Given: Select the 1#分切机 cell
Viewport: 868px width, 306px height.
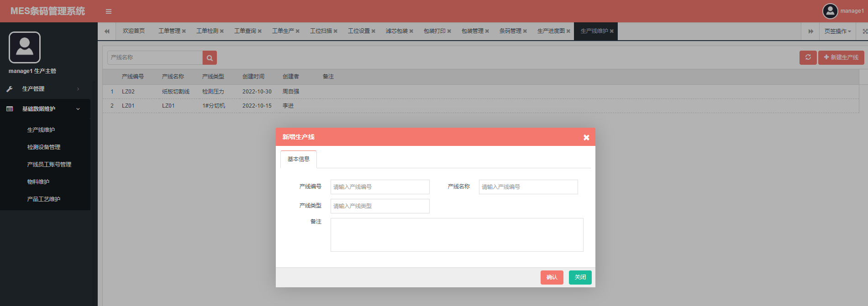Looking at the screenshot, I should coord(214,106).
